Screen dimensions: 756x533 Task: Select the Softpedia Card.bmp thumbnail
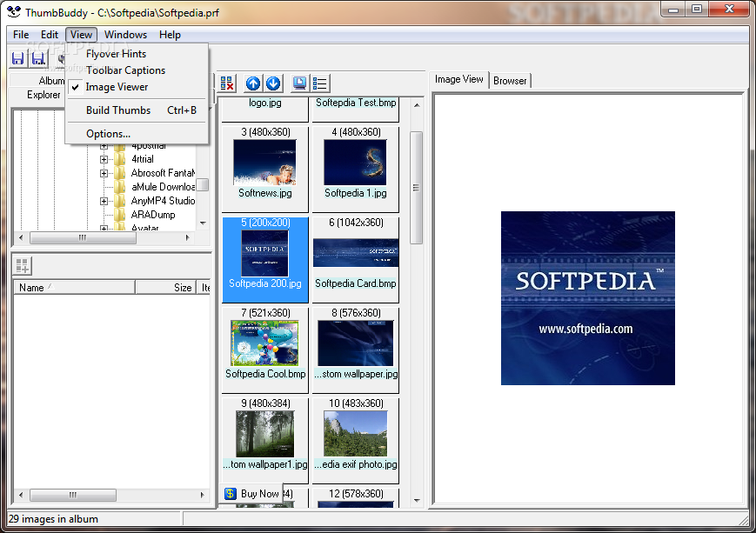click(355, 260)
